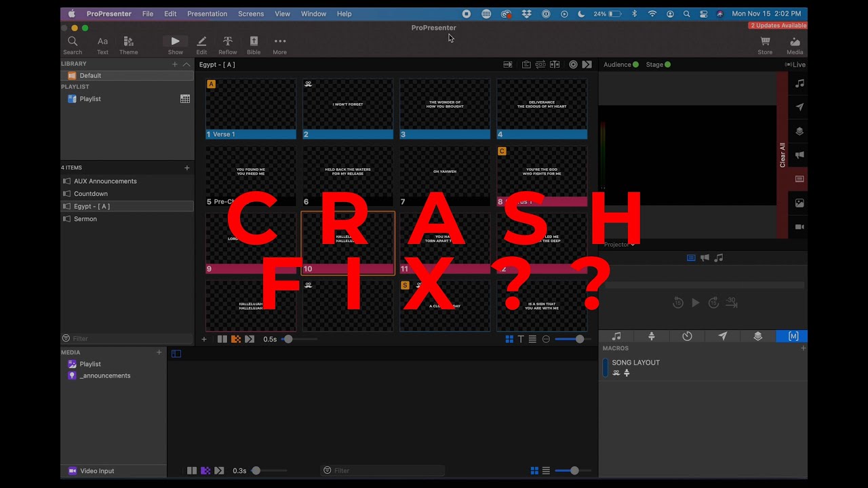Clear the slide layer highlighted in red

800,179
